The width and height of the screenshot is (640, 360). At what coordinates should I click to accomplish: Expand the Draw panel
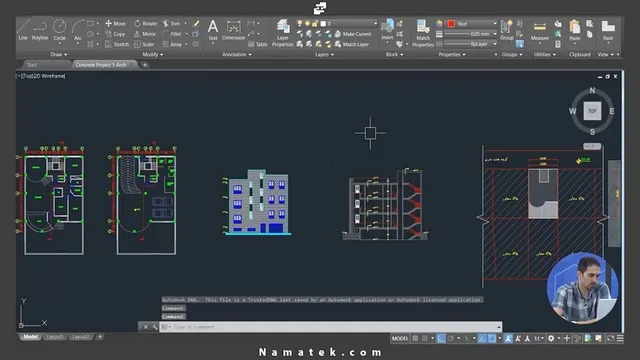[59, 54]
